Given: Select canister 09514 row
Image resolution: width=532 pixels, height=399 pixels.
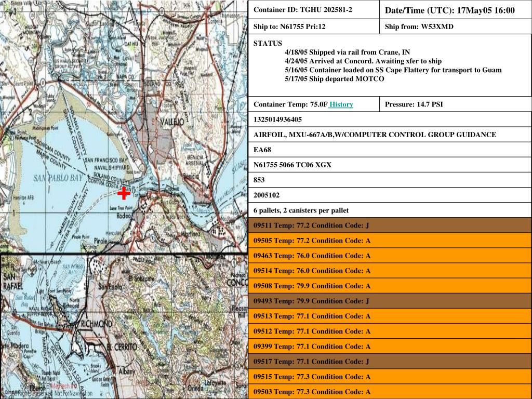Looking at the screenshot, I should 390,271.
